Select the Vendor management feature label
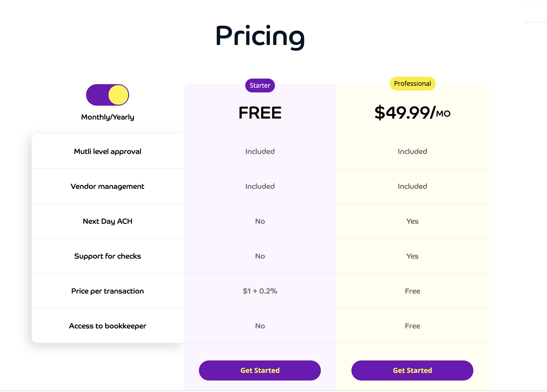547x392 pixels. click(x=107, y=186)
